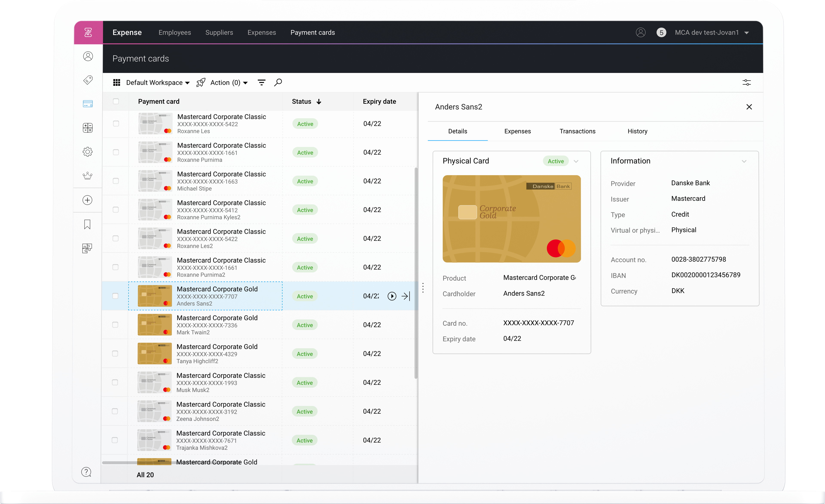Click the search magnifier icon

coord(278,82)
